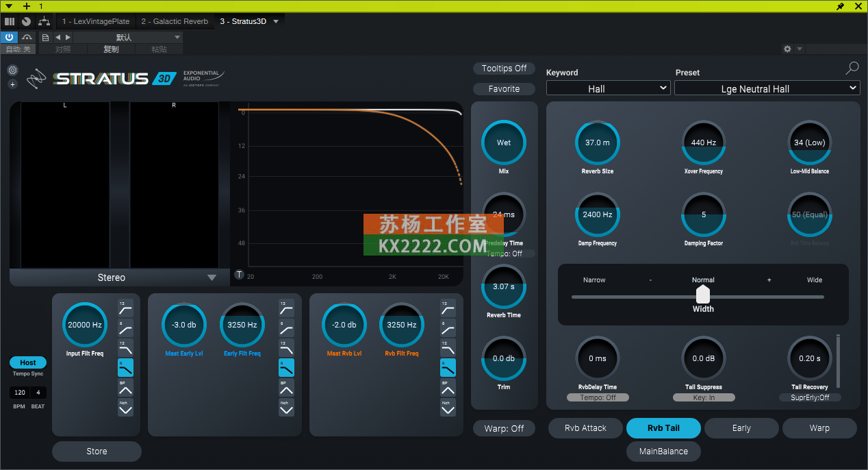Select the 12 dB high-pass early filter
This screenshot has width=868, height=470.
tap(286, 308)
